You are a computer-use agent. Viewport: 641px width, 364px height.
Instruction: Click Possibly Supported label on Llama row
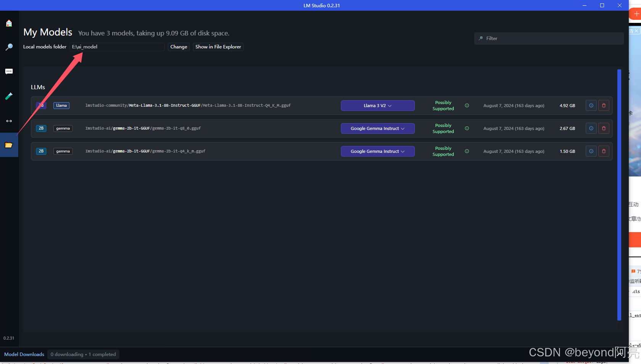tap(443, 106)
